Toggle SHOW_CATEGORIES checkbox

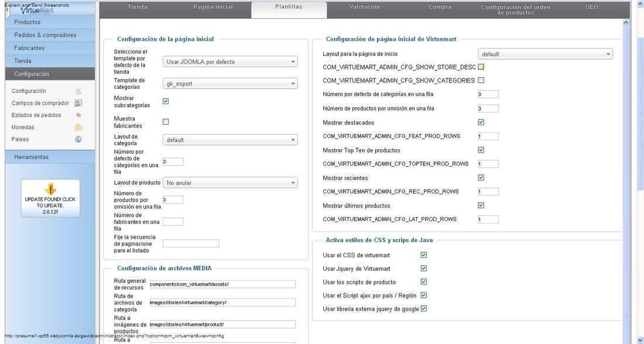(481, 80)
